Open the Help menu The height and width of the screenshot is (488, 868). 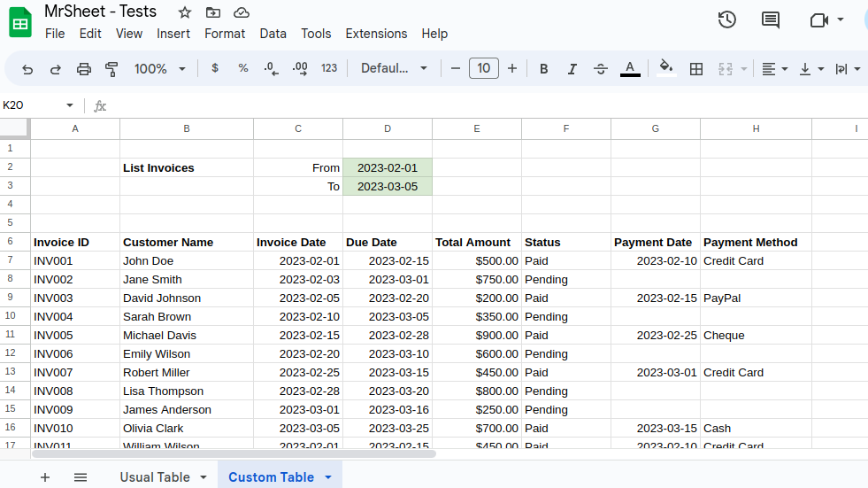pyautogui.click(x=434, y=34)
